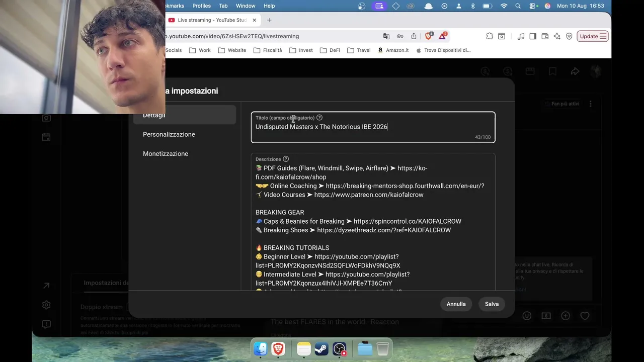Click the calendar icon in Studio left sidebar
The image size is (644, 362).
46,137
